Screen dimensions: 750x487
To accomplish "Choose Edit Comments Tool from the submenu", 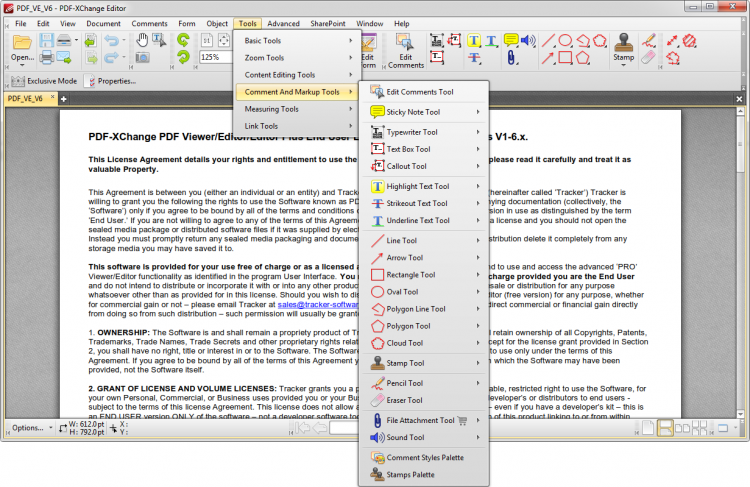I will (424, 92).
